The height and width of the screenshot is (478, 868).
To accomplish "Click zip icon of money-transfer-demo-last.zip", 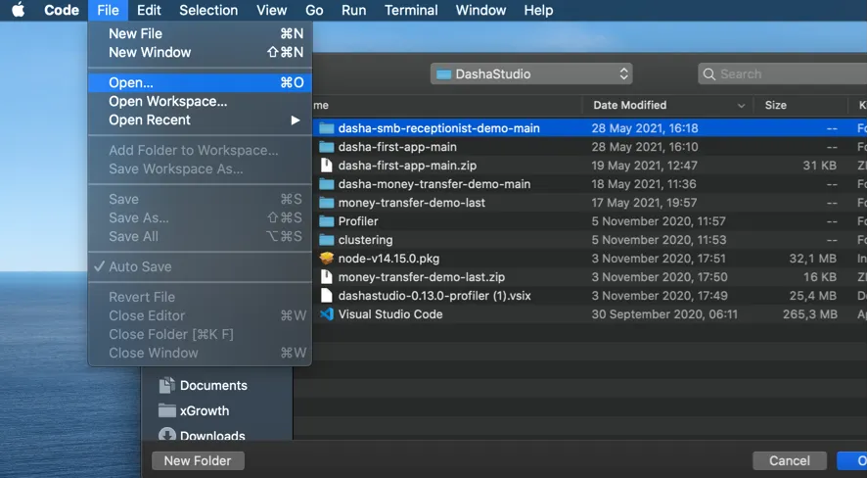I will click(x=327, y=277).
